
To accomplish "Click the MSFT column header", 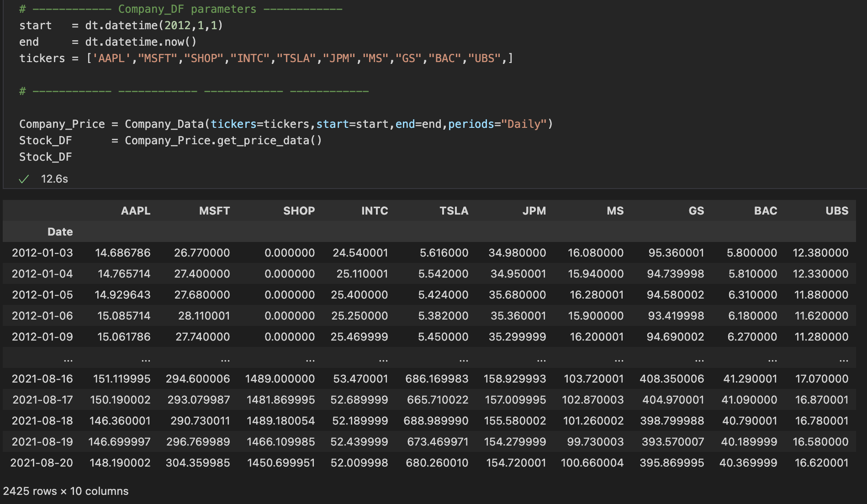I will (214, 211).
